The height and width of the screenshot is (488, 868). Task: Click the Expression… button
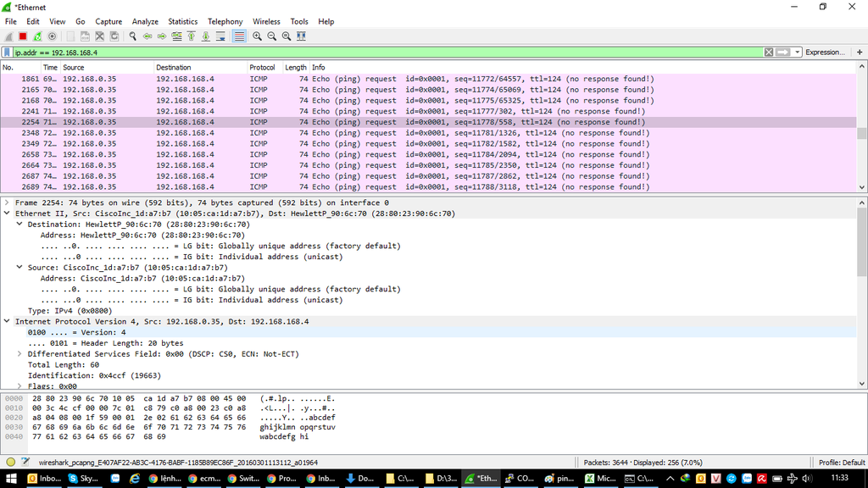(x=824, y=53)
